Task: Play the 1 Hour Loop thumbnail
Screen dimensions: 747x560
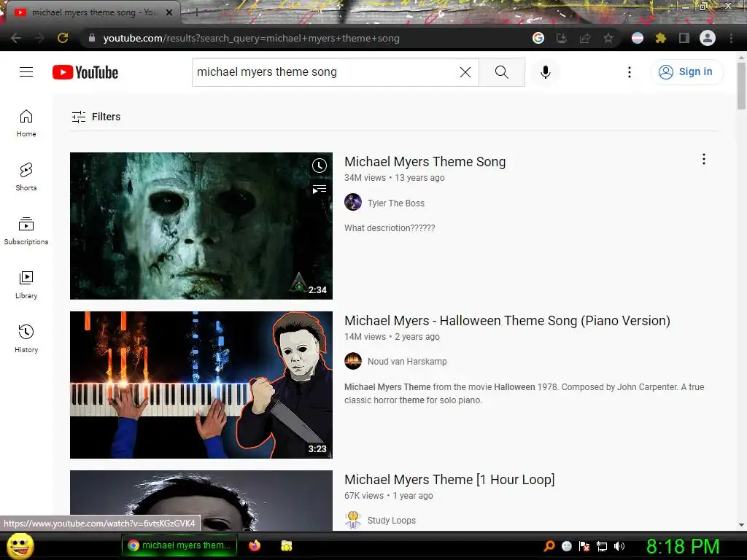Action: point(201,500)
